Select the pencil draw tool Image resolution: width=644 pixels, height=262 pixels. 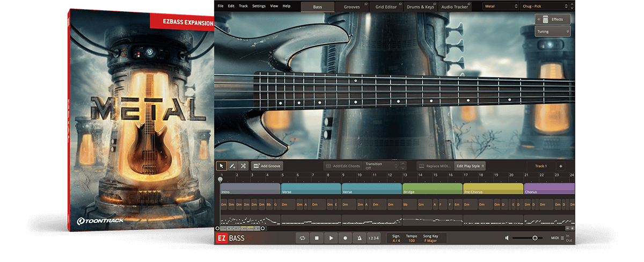[x=232, y=166]
